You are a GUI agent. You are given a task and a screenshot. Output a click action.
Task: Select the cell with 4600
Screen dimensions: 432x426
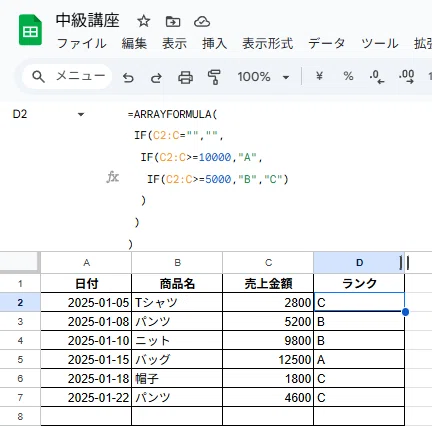(x=268, y=398)
